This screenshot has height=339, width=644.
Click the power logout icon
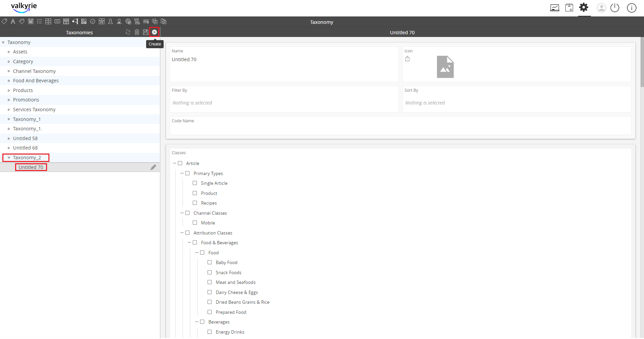(615, 8)
